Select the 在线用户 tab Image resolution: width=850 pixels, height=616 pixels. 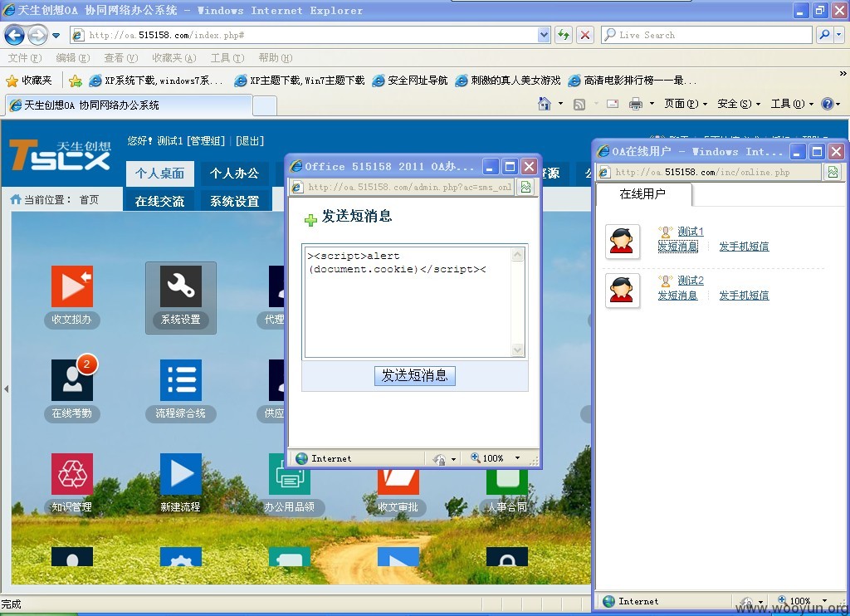coord(643,194)
